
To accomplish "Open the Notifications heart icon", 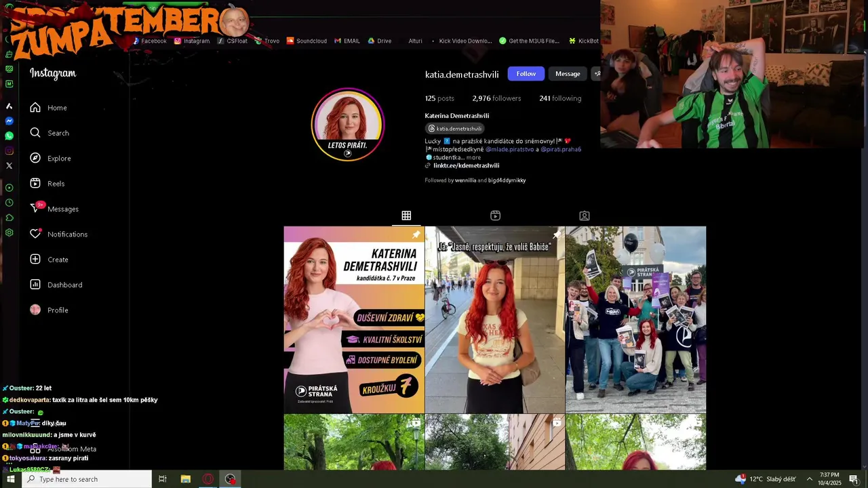I will [35, 234].
